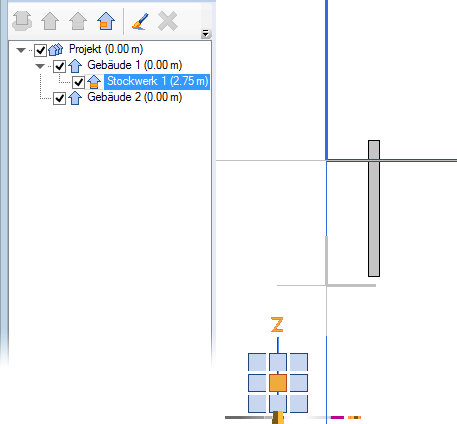Click the second grey house toolbar icon
This screenshot has height=424, width=457.
point(78,21)
